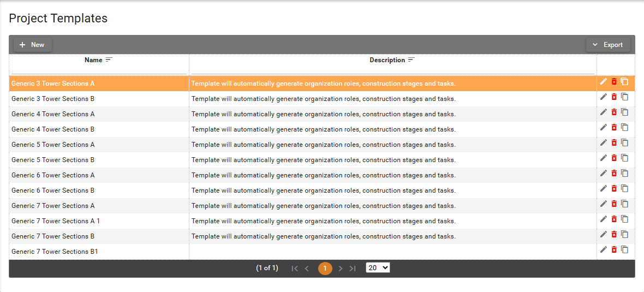Create a New project template

tap(33, 45)
